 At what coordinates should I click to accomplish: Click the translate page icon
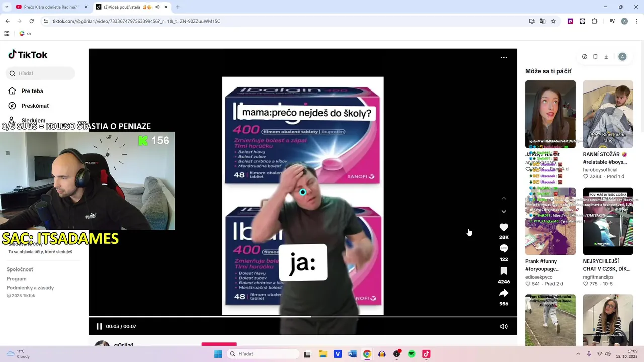click(x=542, y=21)
